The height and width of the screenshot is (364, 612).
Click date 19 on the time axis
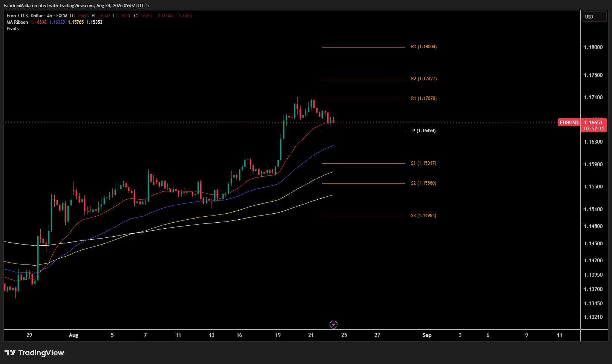pos(278,335)
